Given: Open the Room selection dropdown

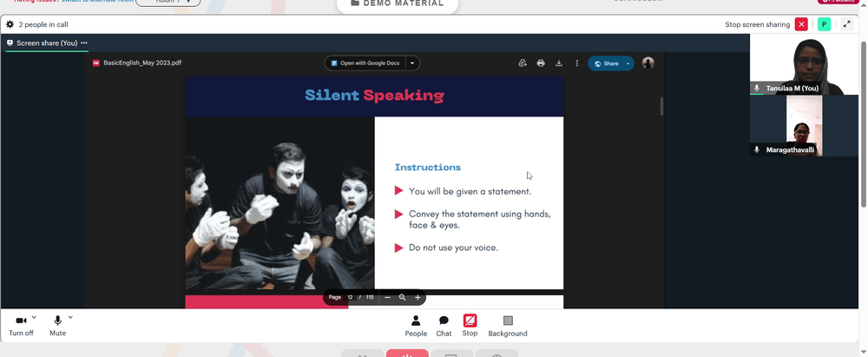Looking at the screenshot, I should pos(168,3).
